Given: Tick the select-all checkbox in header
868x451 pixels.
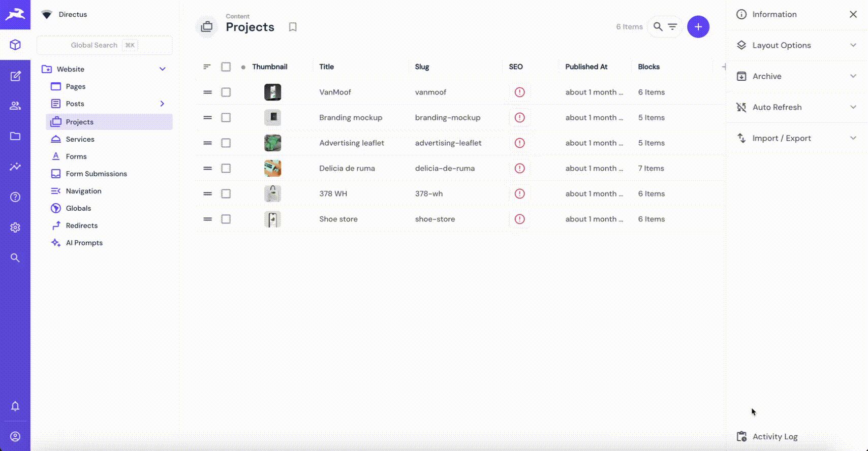Looking at the screenshot, I should tap(226, 67).
